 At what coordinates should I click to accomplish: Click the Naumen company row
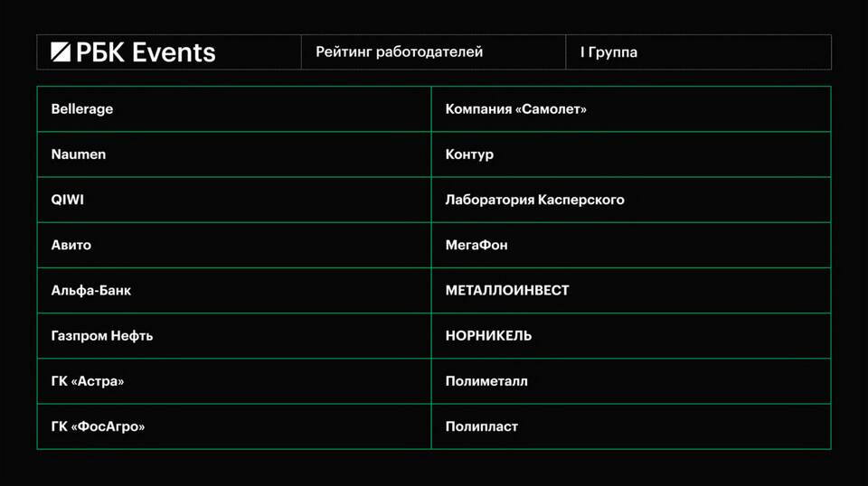click(234, 154)
